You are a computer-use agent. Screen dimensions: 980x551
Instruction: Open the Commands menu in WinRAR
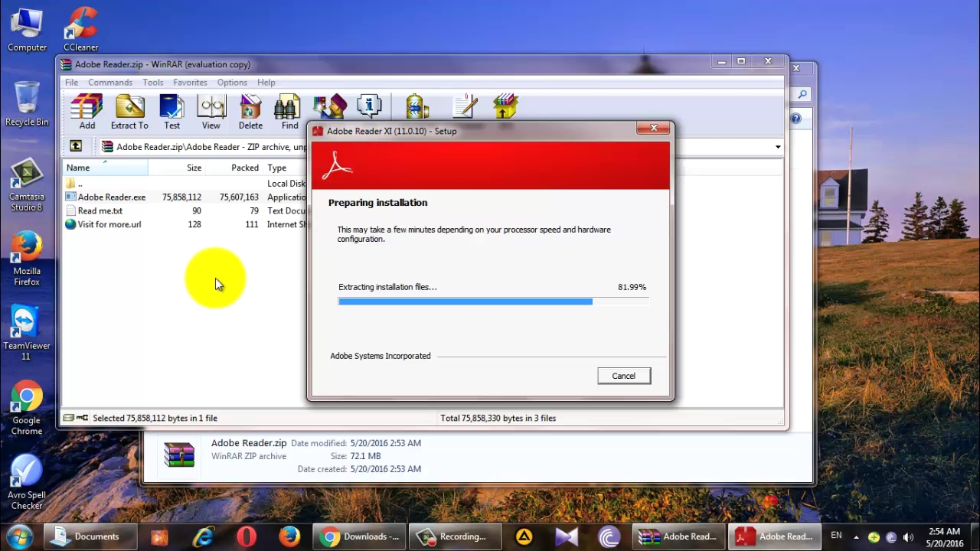(x=110, y=83)
